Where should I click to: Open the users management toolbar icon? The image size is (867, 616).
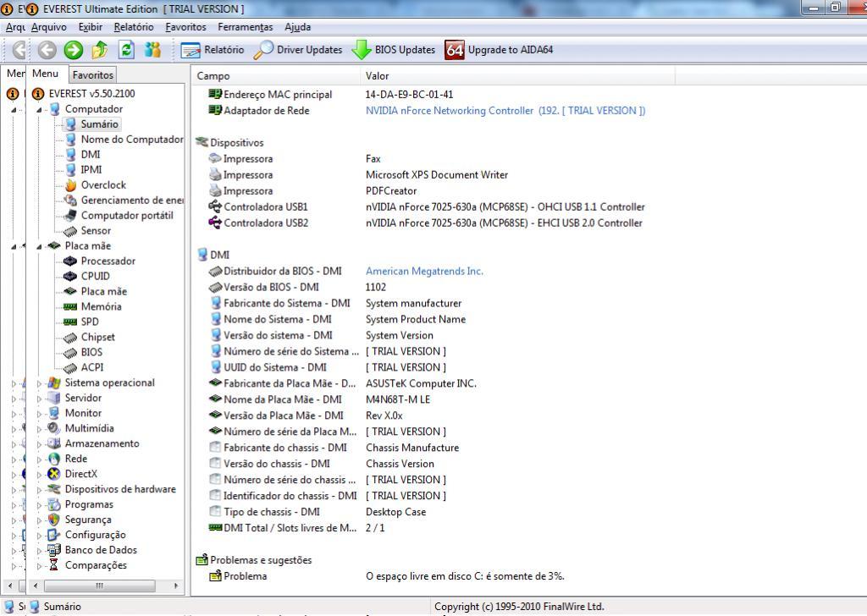[x=152, y=50]
